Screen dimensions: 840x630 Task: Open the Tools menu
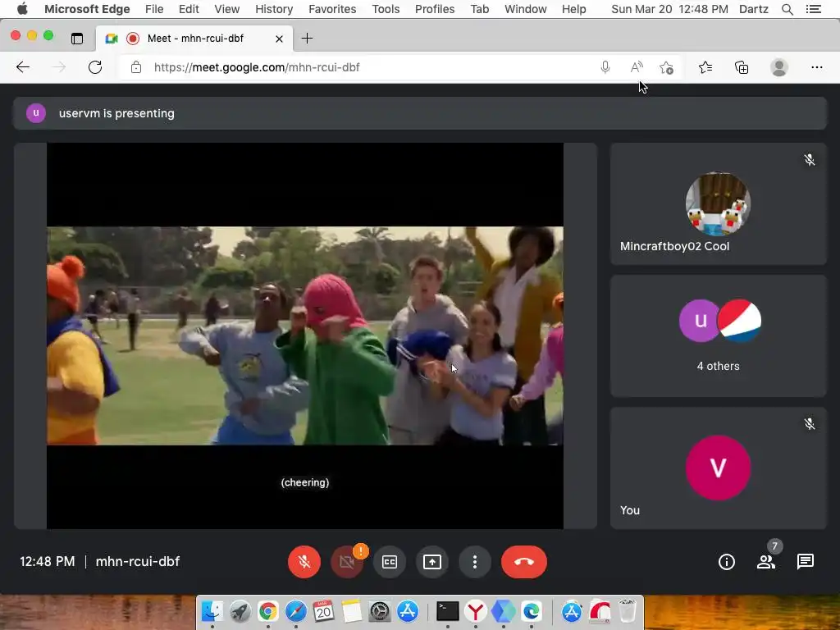[x=386, y=9]
